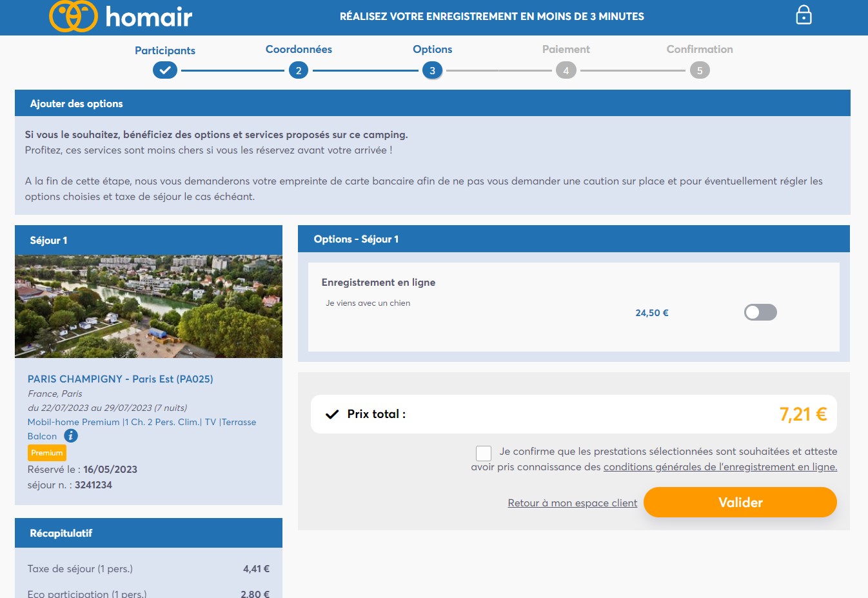Click the homair logo icon
Screen dimensions: 868x598
pyautogui.click(x=74, y=16)
